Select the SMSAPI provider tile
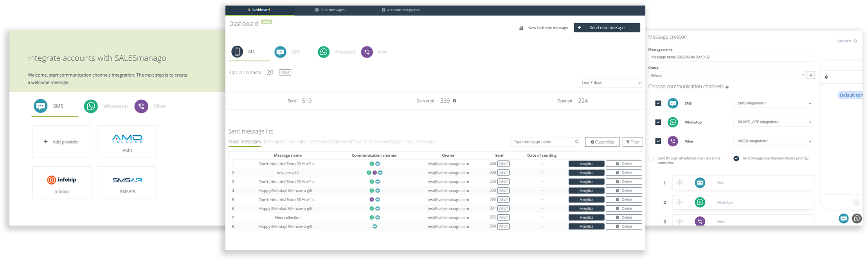Image resolution: width=868 pixels, height=260 pixels. pyautogui.click(x=127, y=183)
